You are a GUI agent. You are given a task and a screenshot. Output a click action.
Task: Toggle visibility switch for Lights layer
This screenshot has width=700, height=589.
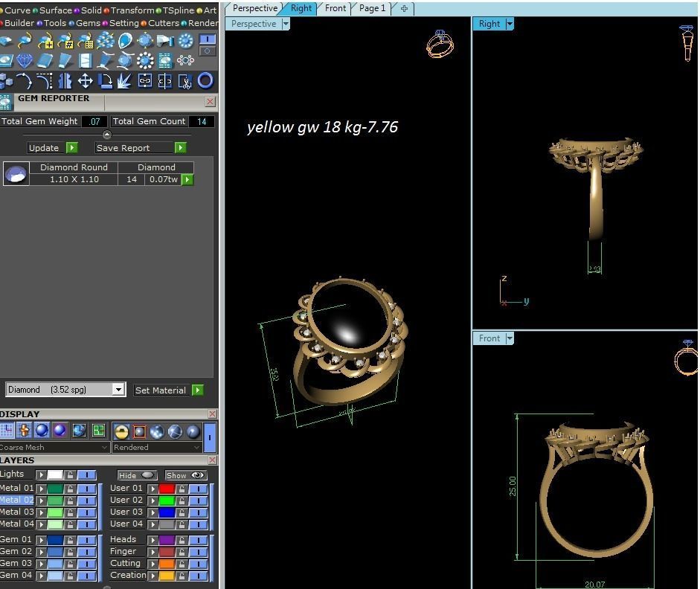[86, 474]
